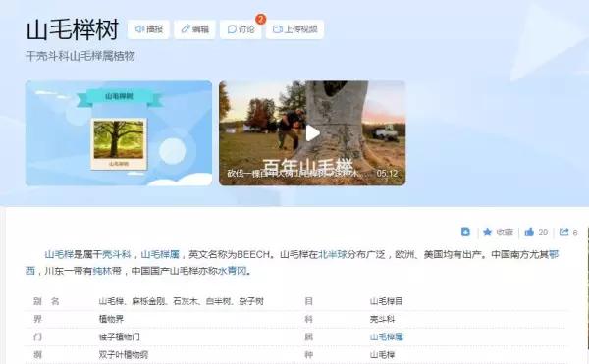Open the 水青冈 link
Viewport: 589px width, 364px height.
coord(232,271)
